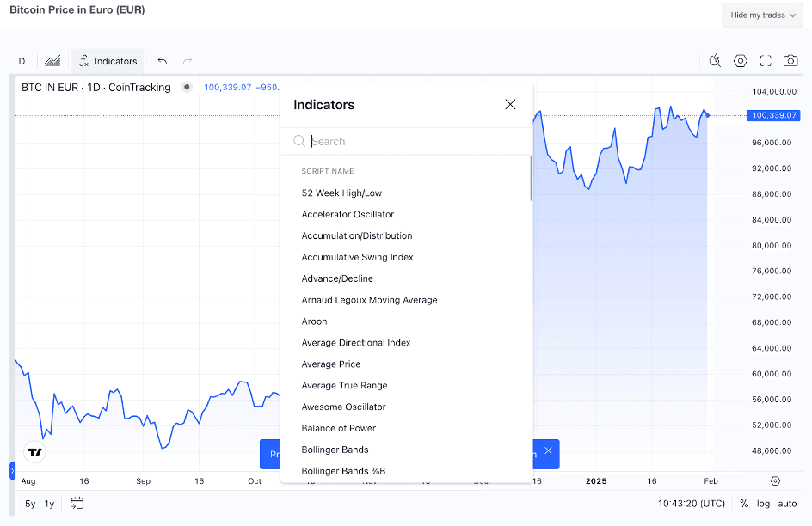The height and width of the screenshot is (526, 812).
Task: Toggle auto scale on the price axis
Action: [787, 504]
